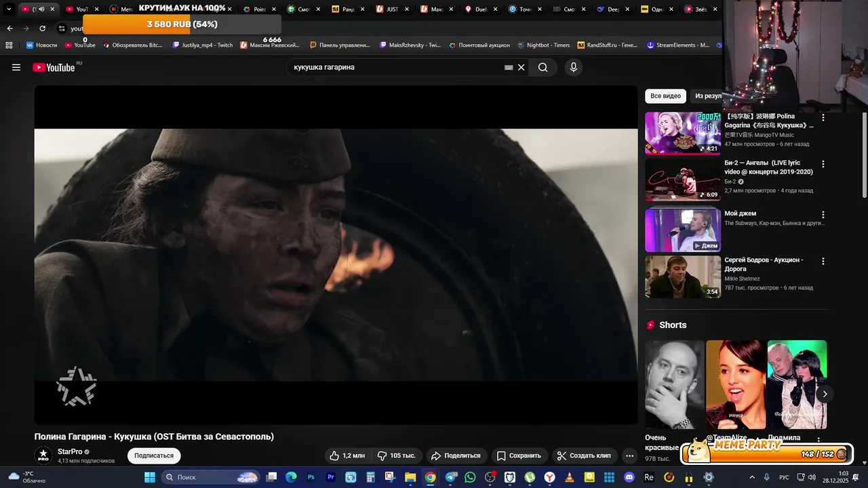
Task: Open the weather widget showing -3°C
Action: click(x=27, y=477)
